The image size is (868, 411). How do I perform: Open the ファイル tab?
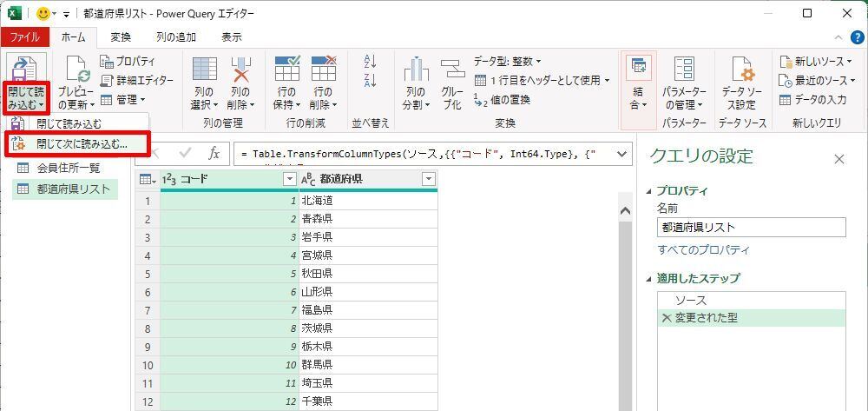(25, 37)
